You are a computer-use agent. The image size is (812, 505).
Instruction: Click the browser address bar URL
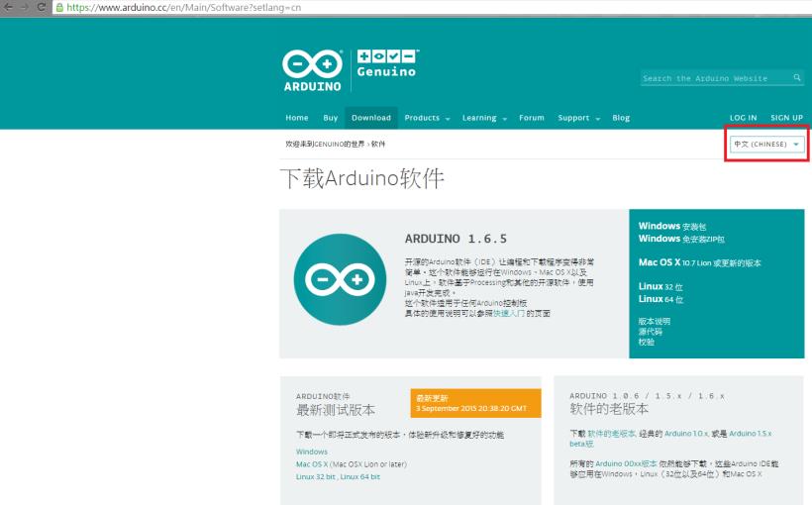click(x=184, y=7)
